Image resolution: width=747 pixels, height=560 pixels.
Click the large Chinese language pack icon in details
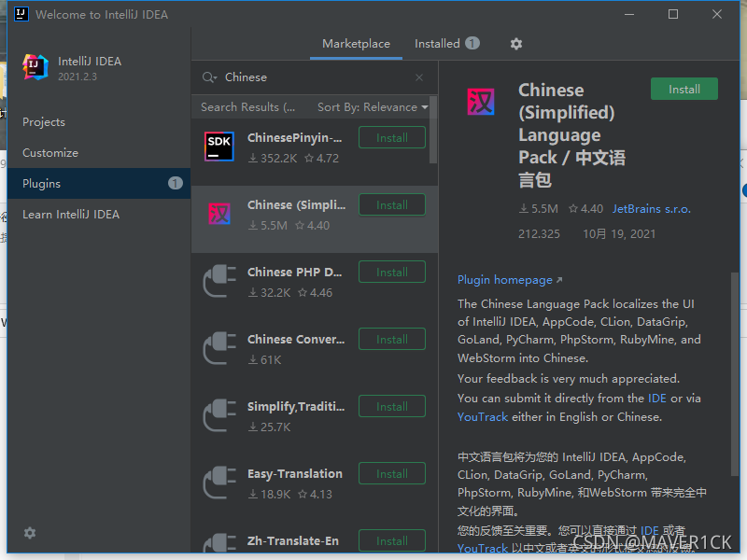coord(481,102)
